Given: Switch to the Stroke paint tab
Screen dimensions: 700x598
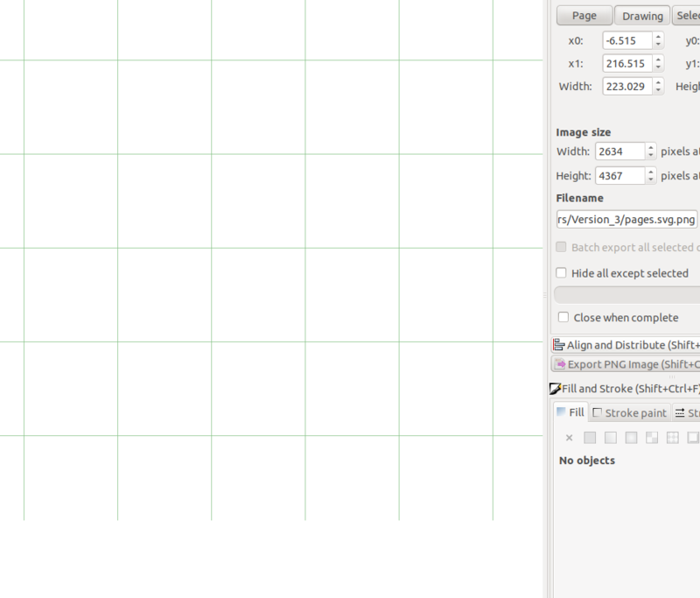Looking at the screenshot, I should pos(629,412).
